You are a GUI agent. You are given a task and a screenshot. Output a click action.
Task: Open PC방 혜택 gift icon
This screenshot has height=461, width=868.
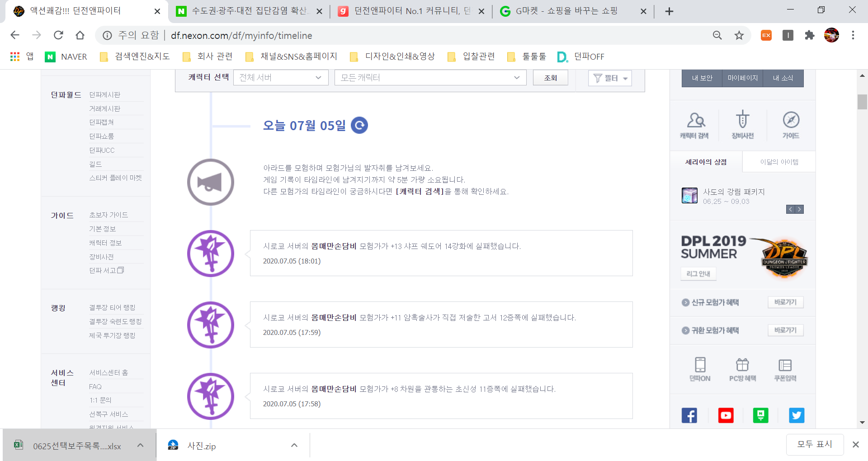tap(742, 369)
